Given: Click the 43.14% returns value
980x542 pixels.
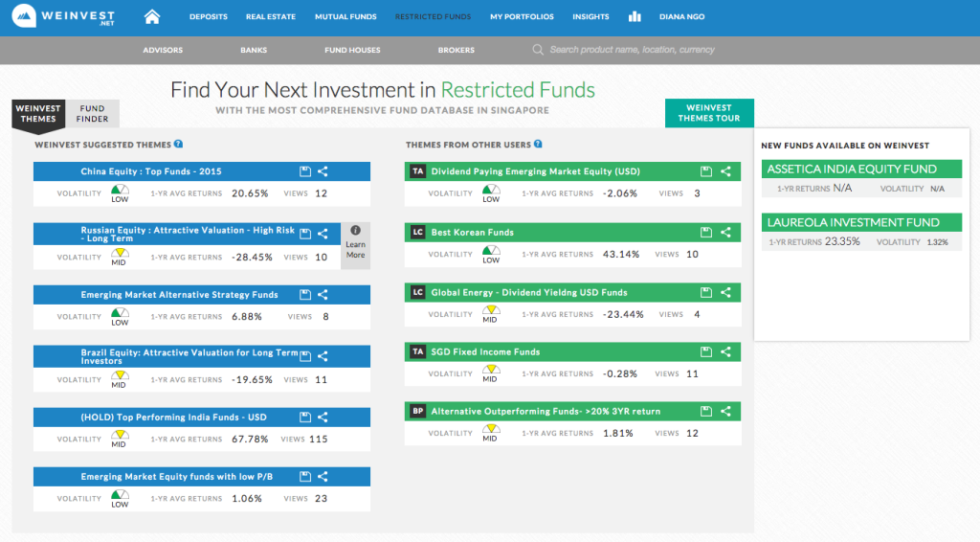Looking at the screenshot, I should 621,255.
